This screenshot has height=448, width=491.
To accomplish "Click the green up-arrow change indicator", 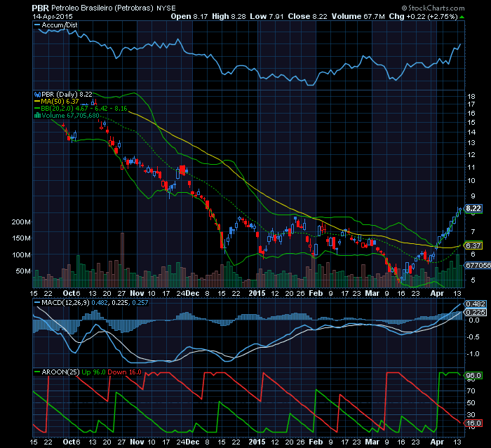I will pyautogui.click(x=462, y=17).
